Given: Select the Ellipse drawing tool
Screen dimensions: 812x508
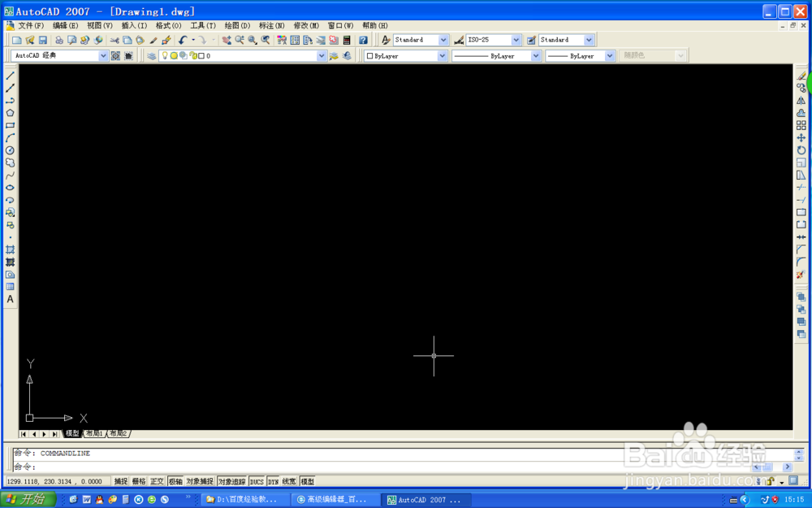Looking at the screenshot, I should [10, 188].
